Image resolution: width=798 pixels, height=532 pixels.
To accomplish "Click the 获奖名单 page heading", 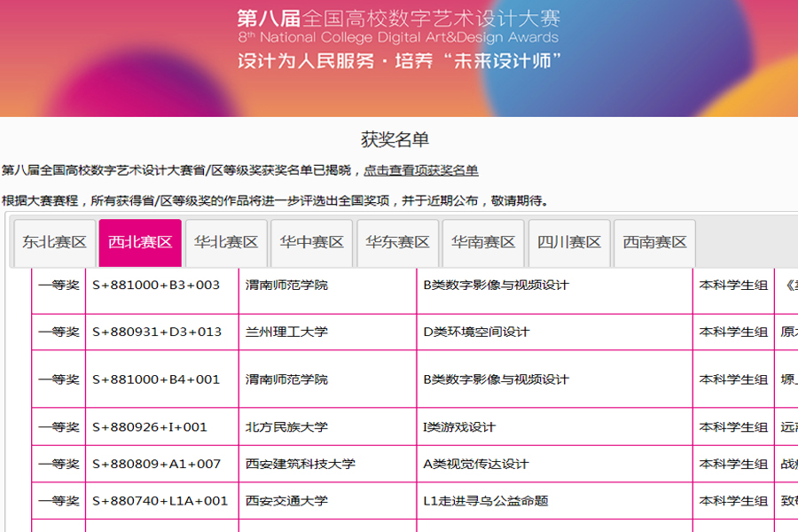I will point(395,140).
